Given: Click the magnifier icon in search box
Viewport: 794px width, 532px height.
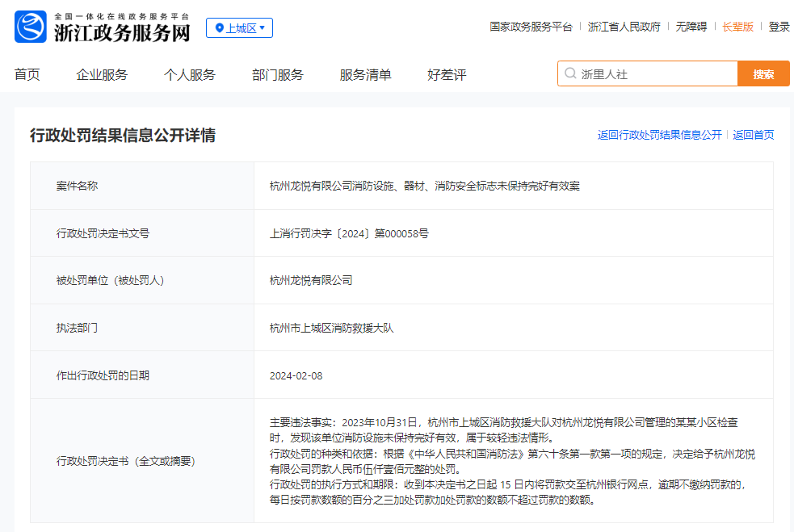Looking at the screenshot, I should tap(570, 73).
